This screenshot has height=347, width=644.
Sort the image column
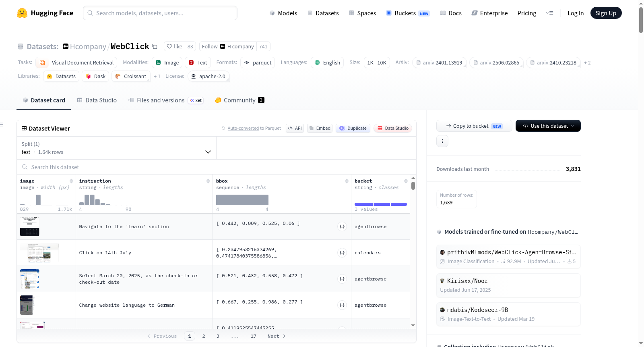[x=71, y=181]
